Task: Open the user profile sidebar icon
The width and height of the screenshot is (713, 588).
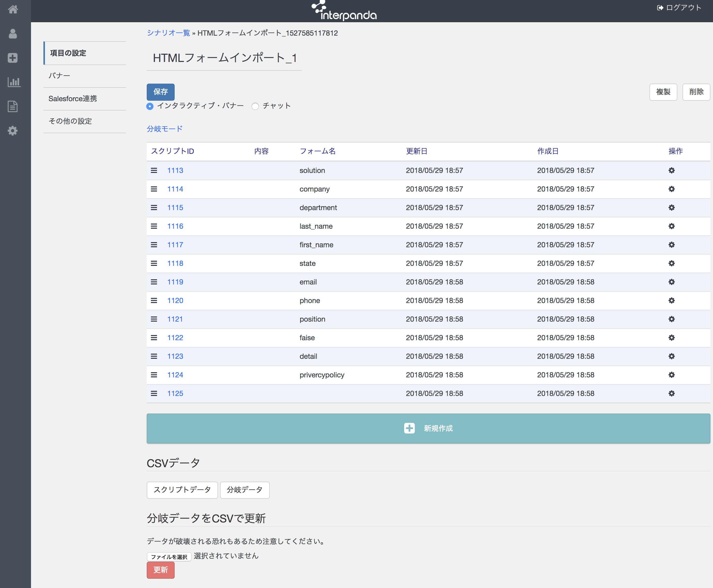Action: (13, 34)
